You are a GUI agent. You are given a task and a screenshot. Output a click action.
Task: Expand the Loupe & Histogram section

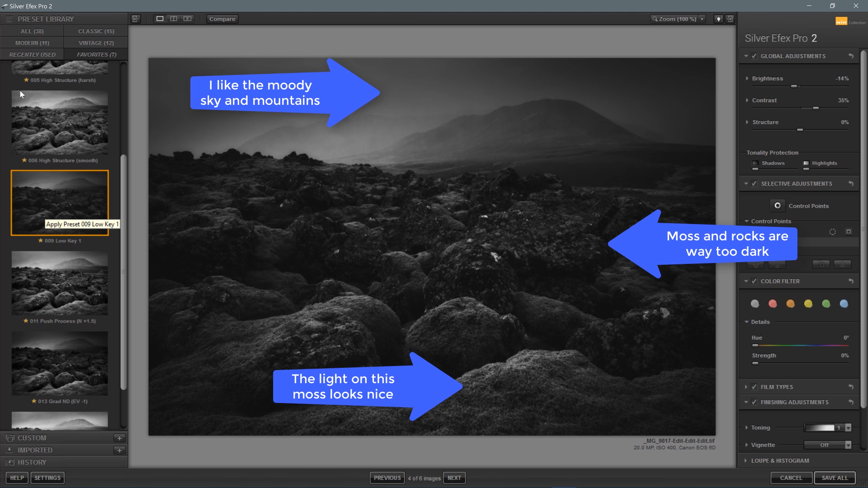pyautogui.click(x=745, y=460)
